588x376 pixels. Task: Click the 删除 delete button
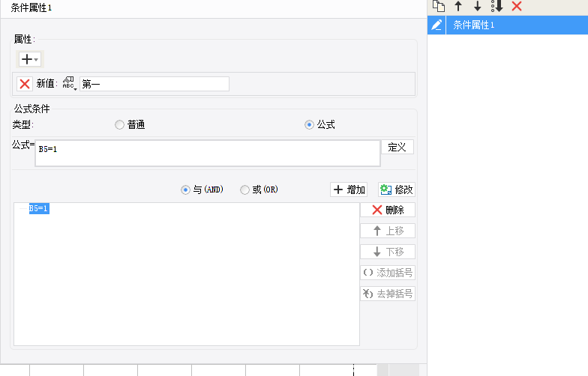[388, 210]
